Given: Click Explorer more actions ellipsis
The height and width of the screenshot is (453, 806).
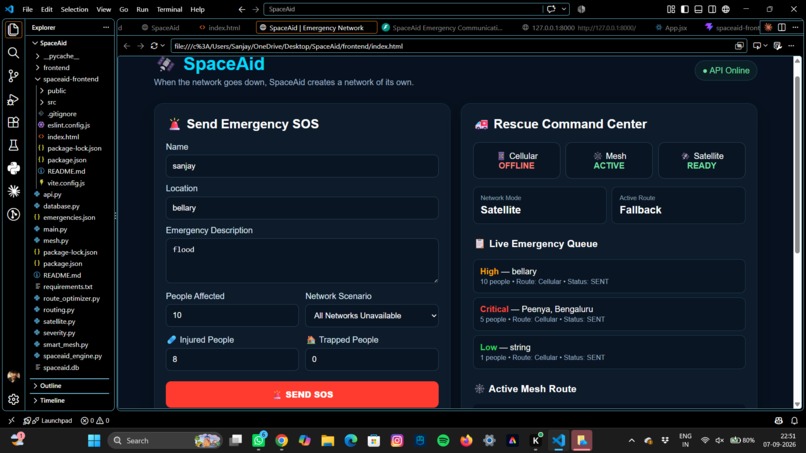Looking at the screenshot, I should pyautogui.click(x=106, y=27).
